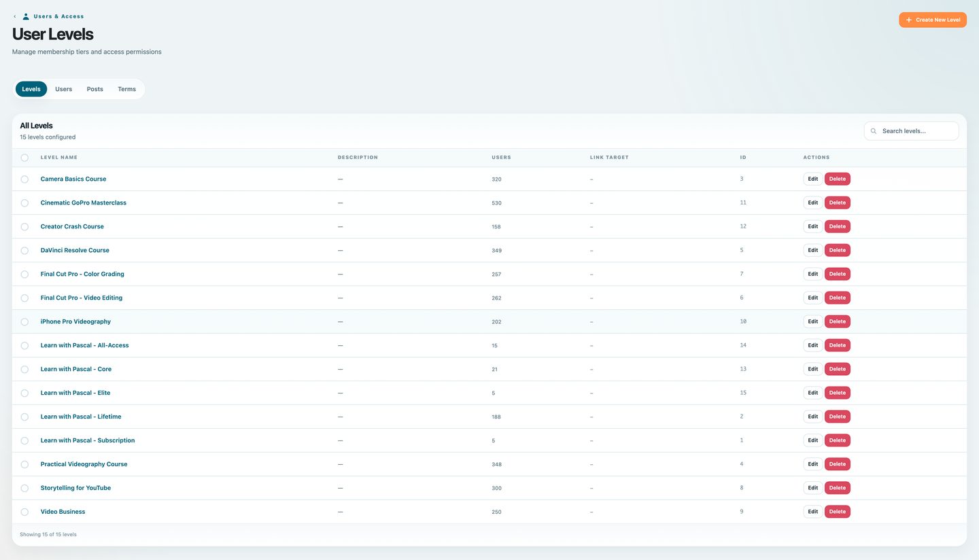Edit the Camera Basics Course level

[x=813, y=179]
